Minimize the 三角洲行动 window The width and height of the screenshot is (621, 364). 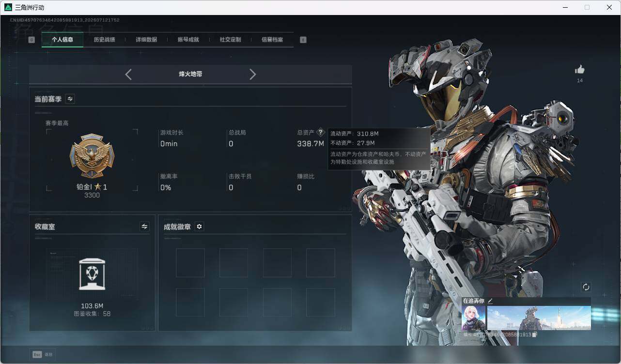pos(565,7)
